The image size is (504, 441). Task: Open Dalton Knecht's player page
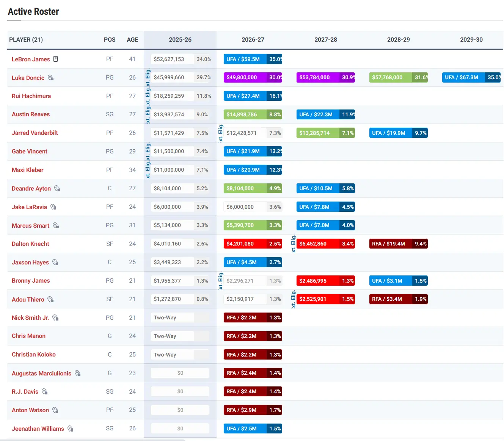pos(30,244)
